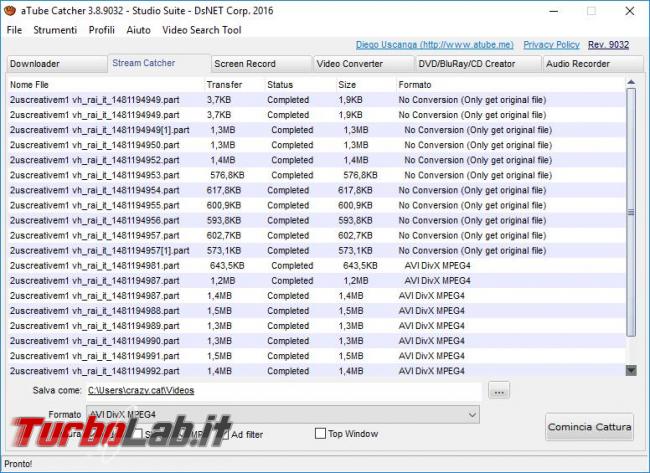
Task: Open the Aiuto menu
Action: pos(138,30)
